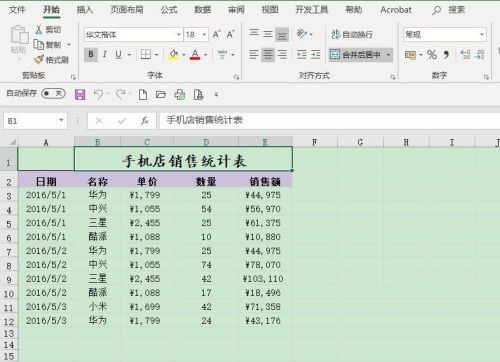Screen dimensions: 500x362
Task: Undo the last action
Action: tap(98, 95)
